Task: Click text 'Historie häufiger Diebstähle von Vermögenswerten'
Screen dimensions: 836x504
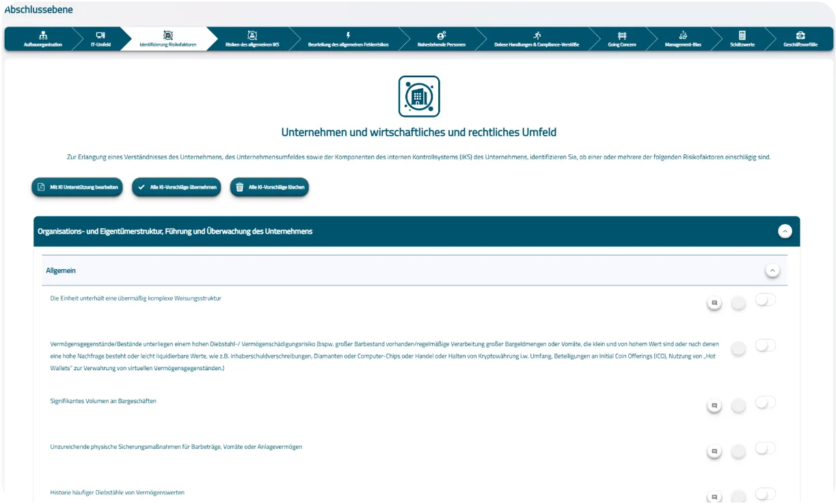Action: [x=118, y=492]
